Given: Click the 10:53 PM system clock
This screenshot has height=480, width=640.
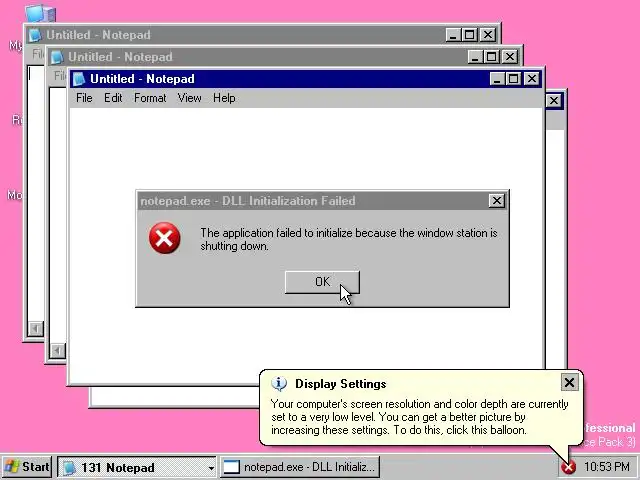Looking at the screenshot, I should coord(607,467).
